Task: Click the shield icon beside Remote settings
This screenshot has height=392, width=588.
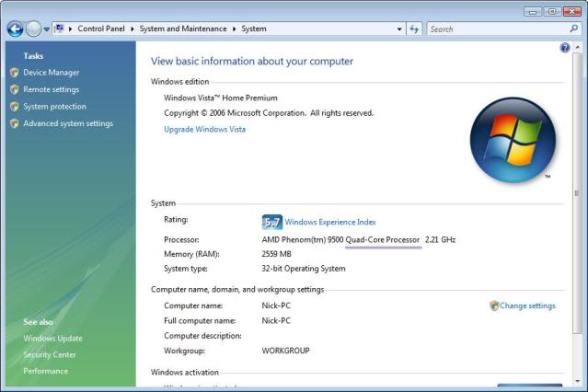Action: [15, 89]
